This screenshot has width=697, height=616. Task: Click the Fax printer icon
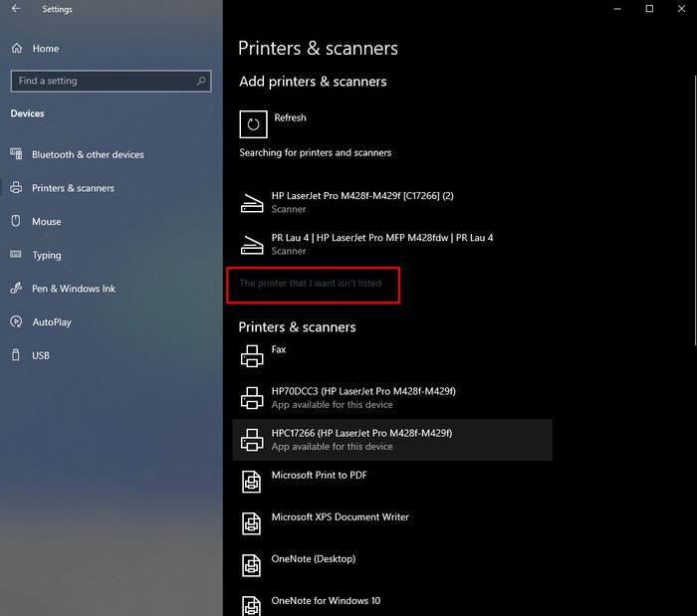point(252,356)
